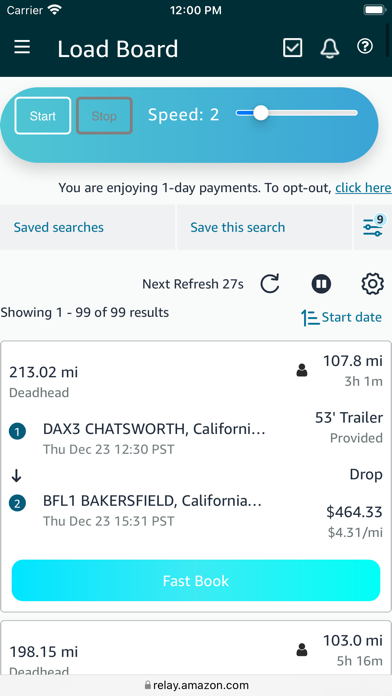392x696 pixels.
Task: Open the notifications bell
Action: tap(329, 47)
